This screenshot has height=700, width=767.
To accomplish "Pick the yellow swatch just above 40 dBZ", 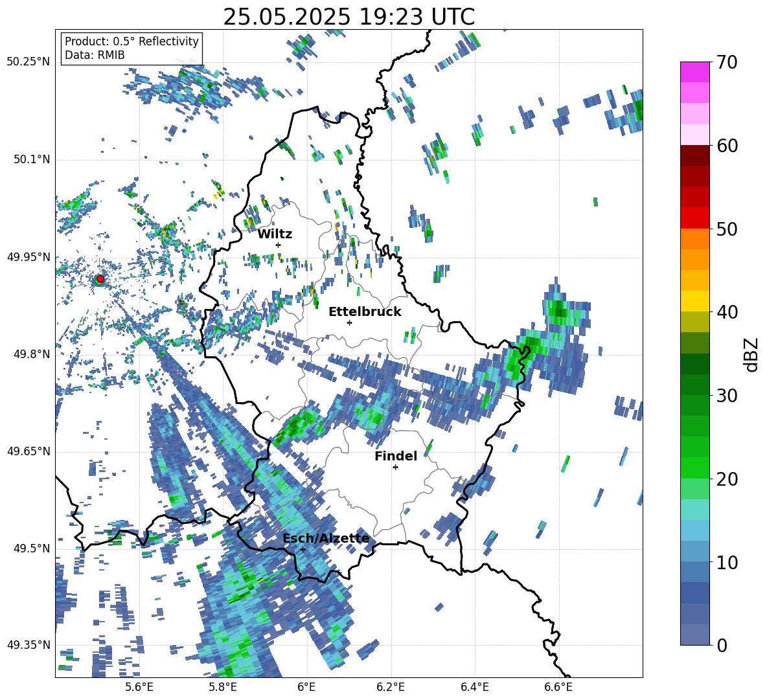I will pos(694,301).
